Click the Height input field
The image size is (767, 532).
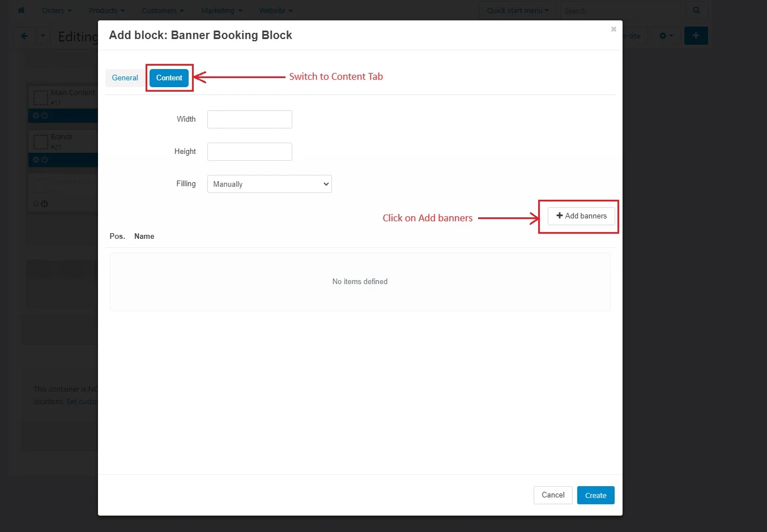pyautogui.click(x=250, y=152)
